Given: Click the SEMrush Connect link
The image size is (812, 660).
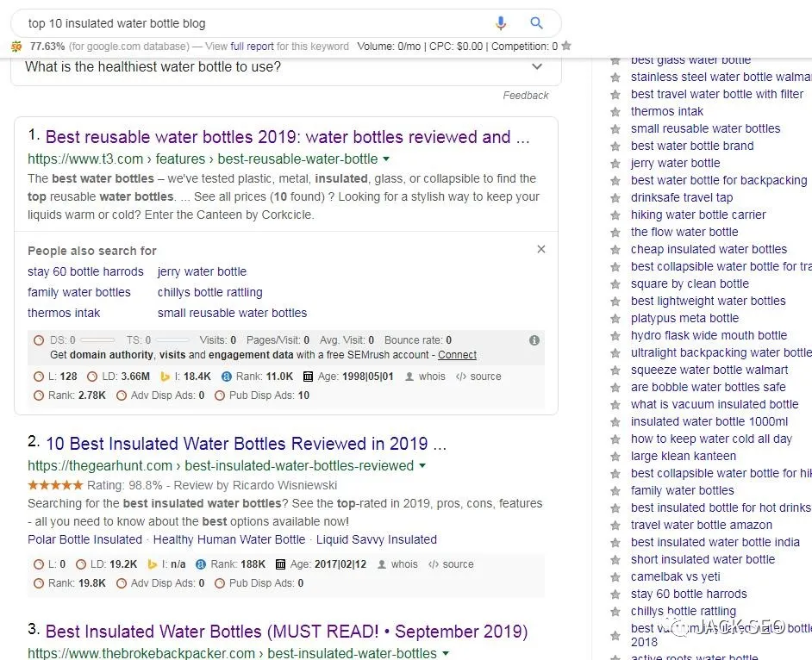Looking at the screenshot, I should click(x=457, y=355).
